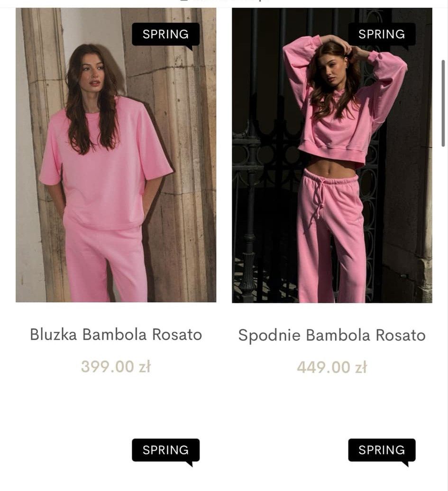Open the Spodnie Bambola Rosato product photo
This screenshot has width=448, height=491.
click(x=332, y=155)
